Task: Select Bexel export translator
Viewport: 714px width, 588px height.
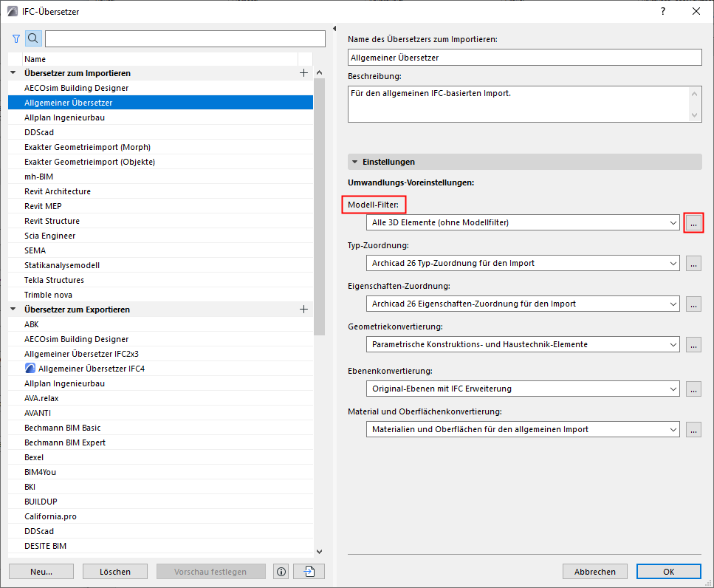Action: tap(160, 457)
